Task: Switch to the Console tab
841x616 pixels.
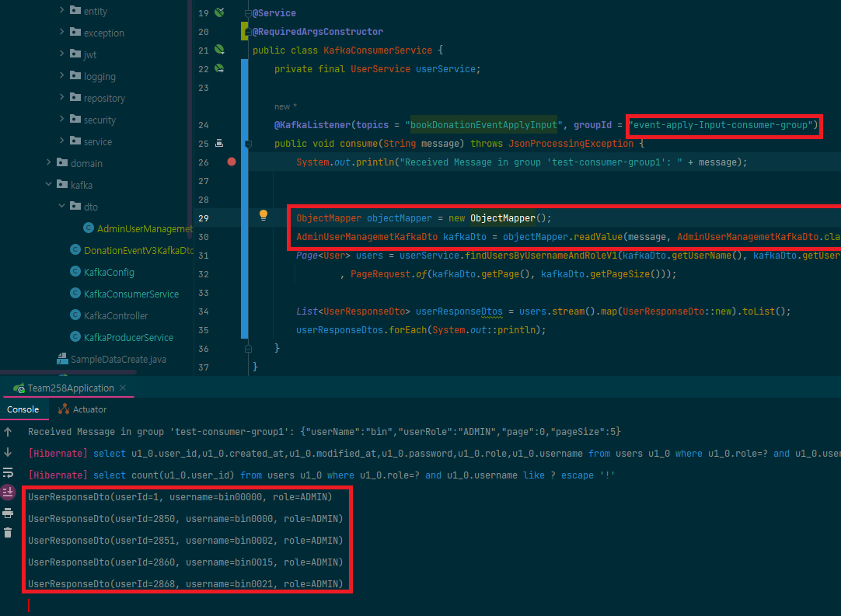Action: [23, 409]
